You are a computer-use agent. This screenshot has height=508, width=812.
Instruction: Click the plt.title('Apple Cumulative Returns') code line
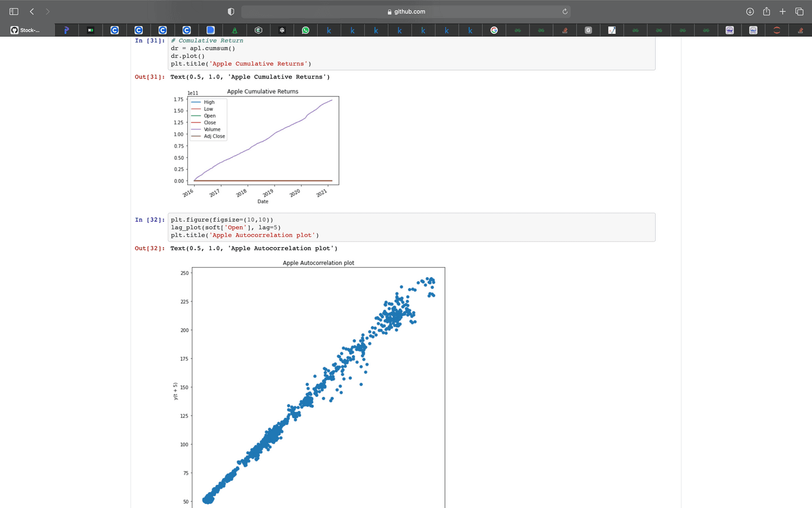tap(241, 64)
